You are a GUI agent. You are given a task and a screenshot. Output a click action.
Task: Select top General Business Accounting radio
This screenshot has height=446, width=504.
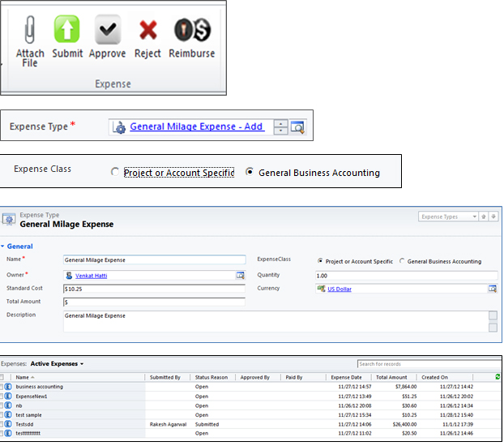click(x=250, y=173)
